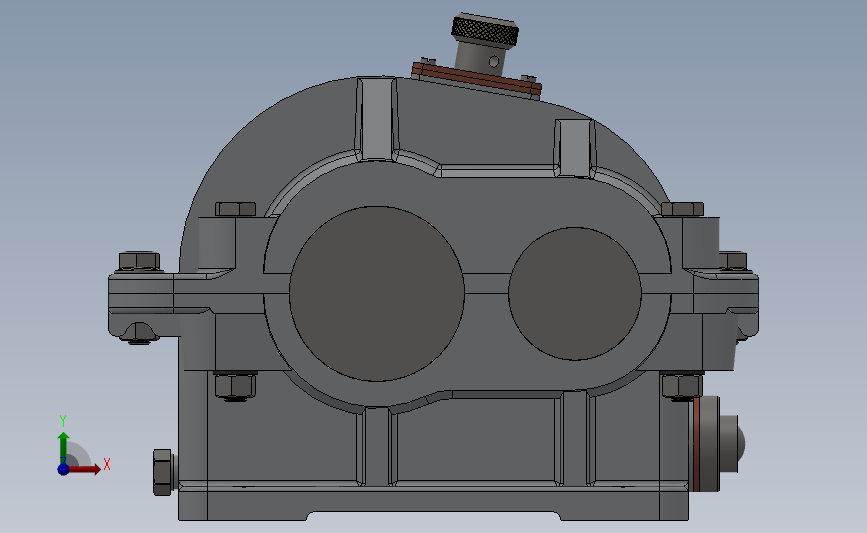
Task: Select the brown inspection cover gasket plate
Action: (x=477, y=77)
